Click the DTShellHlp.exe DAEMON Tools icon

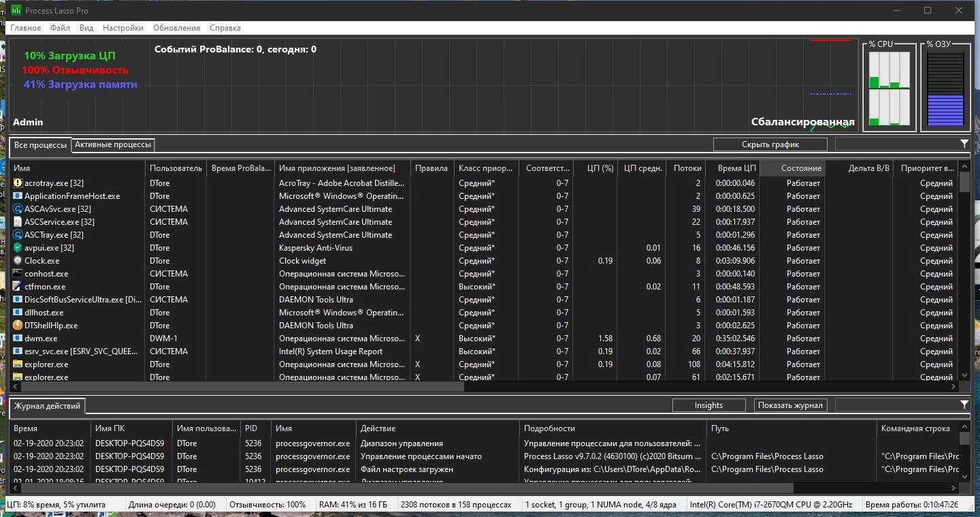18,326
